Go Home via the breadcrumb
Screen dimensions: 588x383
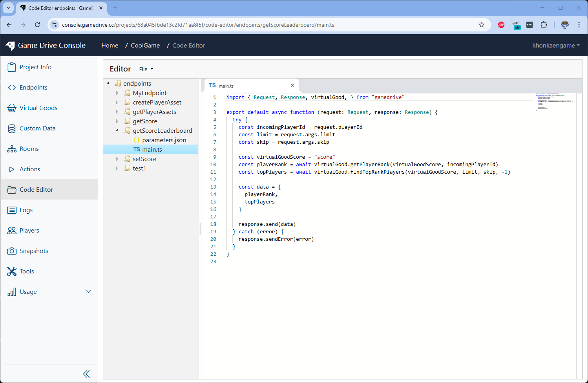tap(110, 45)
